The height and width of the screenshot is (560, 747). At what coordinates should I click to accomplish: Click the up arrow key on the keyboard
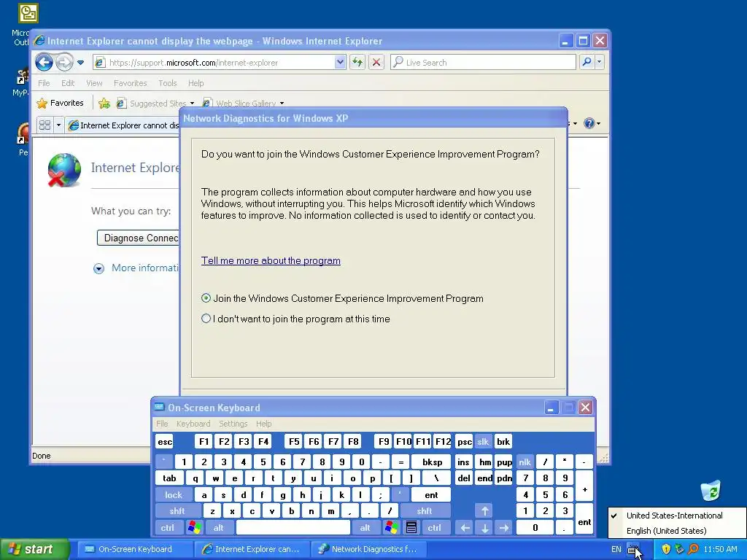pyautogui.click(x=485, y=511)
